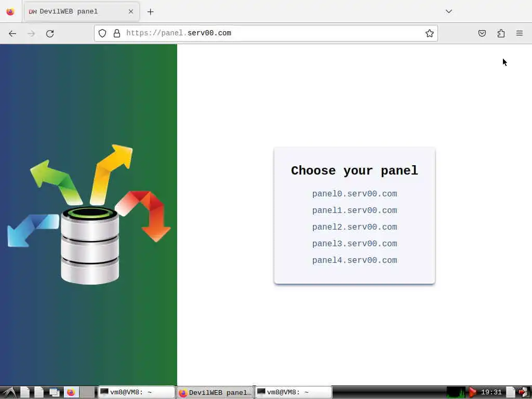The image size is (532, 399).
Task: View site security padlock details
Action: point(117,33)
